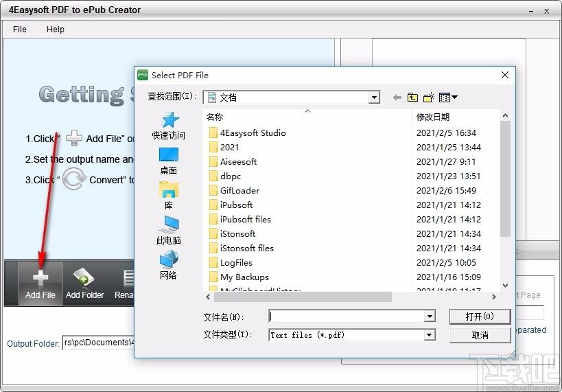Go back using the dialog's back arrow
The image size is (562, 392).
click(x=397, y=97)
